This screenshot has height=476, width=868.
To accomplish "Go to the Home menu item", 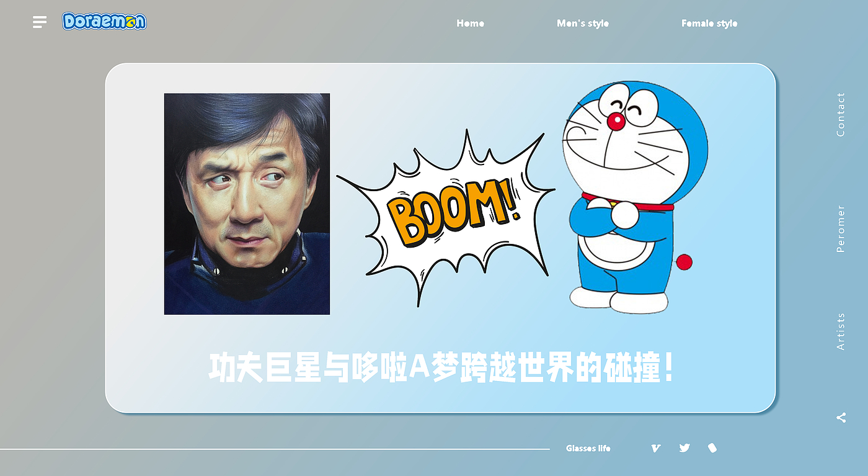I will [x=470, y=23].
